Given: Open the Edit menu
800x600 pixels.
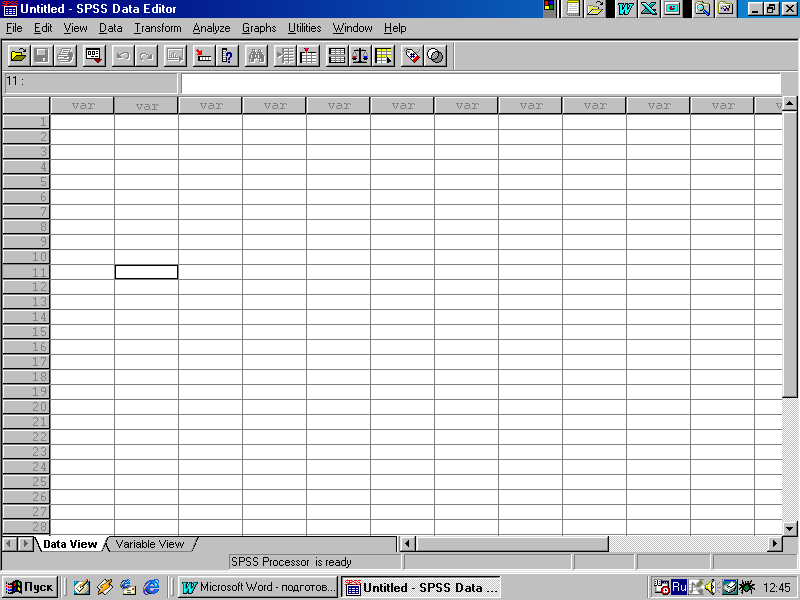Looking at the screenshot, I should 43,28.
